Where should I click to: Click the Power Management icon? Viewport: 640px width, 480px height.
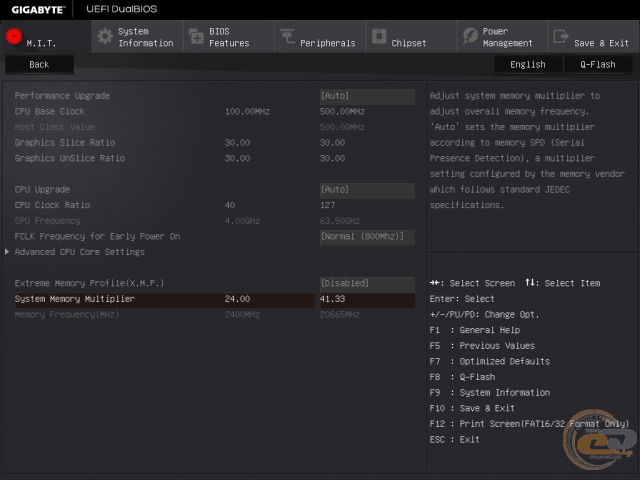pyautogui.click(x=470, y=37)
